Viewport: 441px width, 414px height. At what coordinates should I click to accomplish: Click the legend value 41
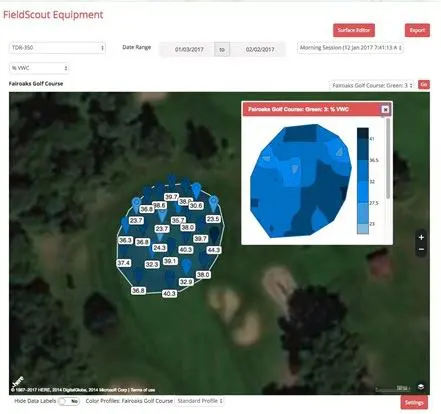(x=372, y=139)
